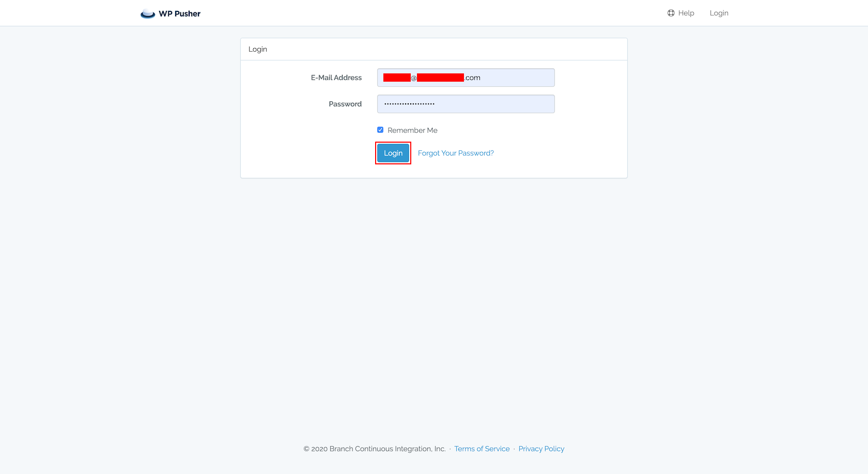Screen dimensions: 868x474
Task: Select Login in the top navigation
Action: click(x=719, y=12)
